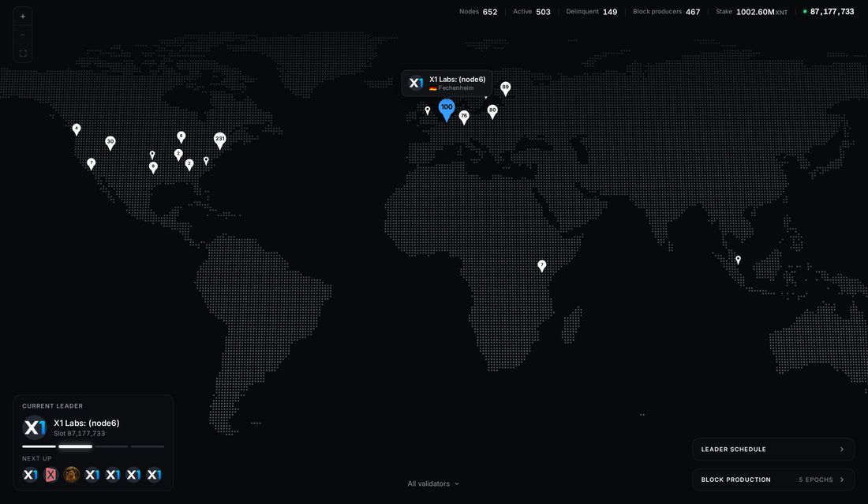868x504 pixels.
Task: Click the Block Production chevron arrow
Action: click(842, 480)
